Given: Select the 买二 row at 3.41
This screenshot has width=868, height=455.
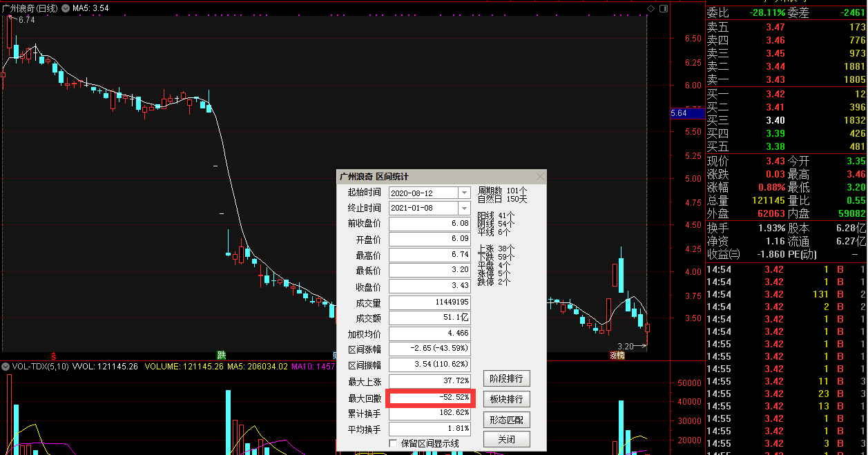Looking at the screenshot, I should click(x=786, y=107).
